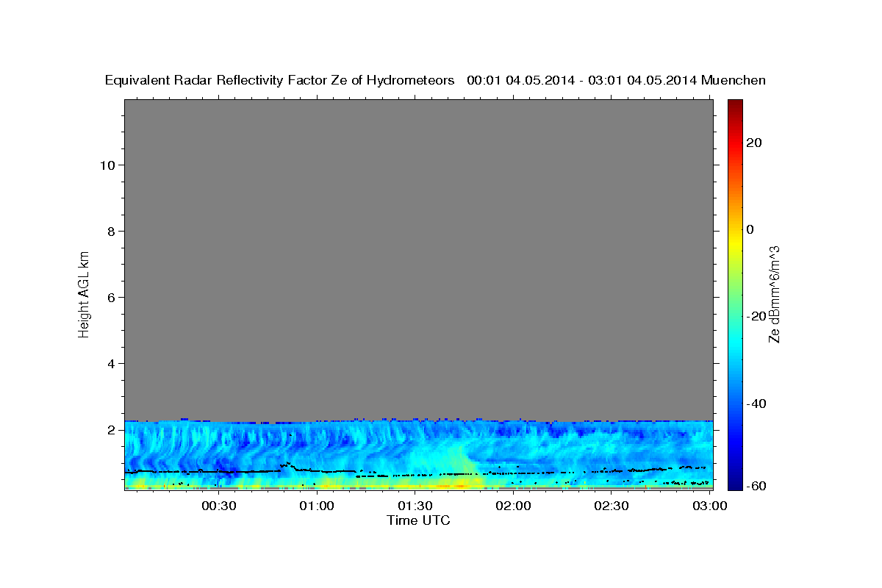882x588 pixels.
Task: Click the date range '00:01 04.05.2014 - 03:01 04.05.2014'
Action: click(x=581, y=81)
